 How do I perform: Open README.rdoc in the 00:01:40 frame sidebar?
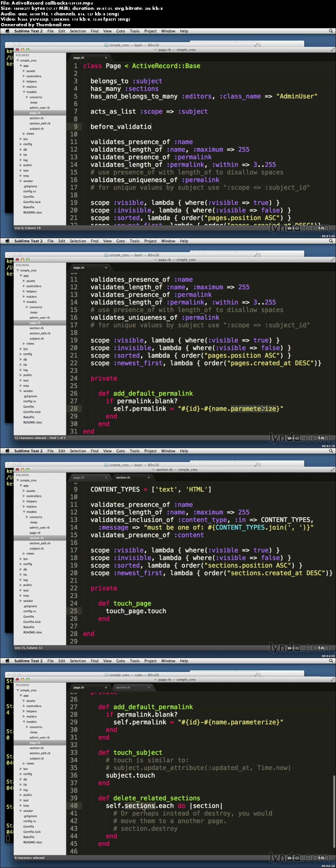pos(33,213)
